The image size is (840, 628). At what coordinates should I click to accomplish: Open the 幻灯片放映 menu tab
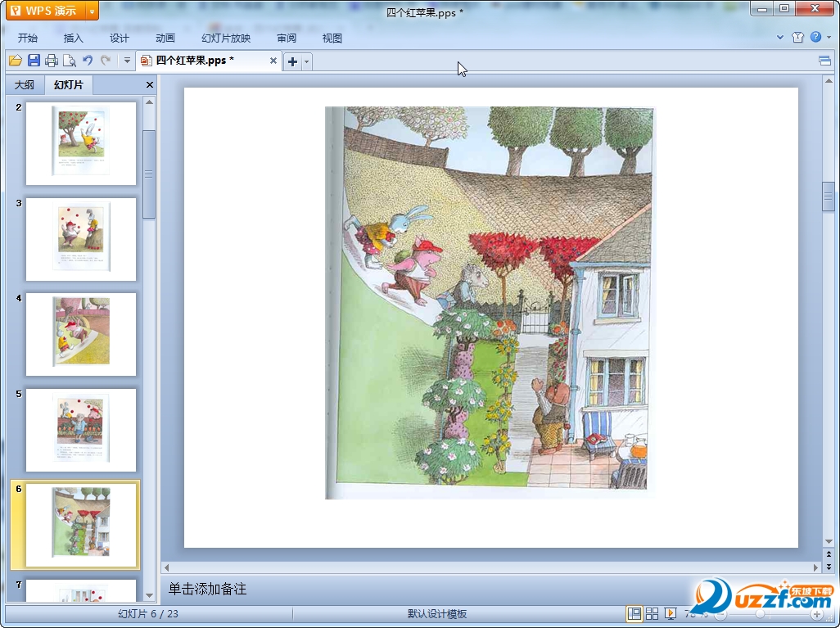[x=226, y=38]
